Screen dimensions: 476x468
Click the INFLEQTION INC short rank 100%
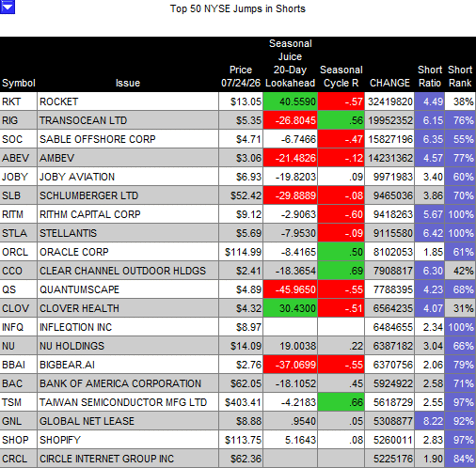(x=460, y=327)
